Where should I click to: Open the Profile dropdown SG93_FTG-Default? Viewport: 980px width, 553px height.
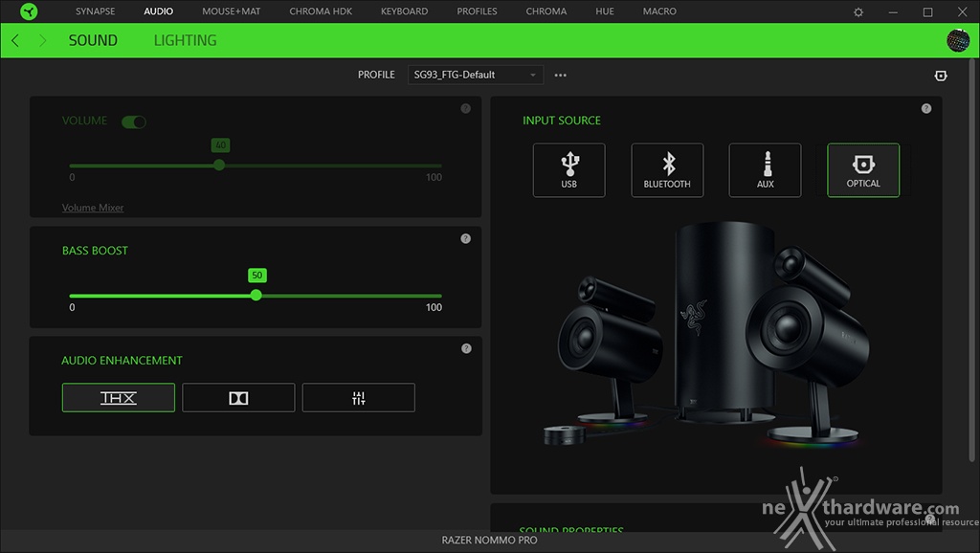[x=476, y=75]
